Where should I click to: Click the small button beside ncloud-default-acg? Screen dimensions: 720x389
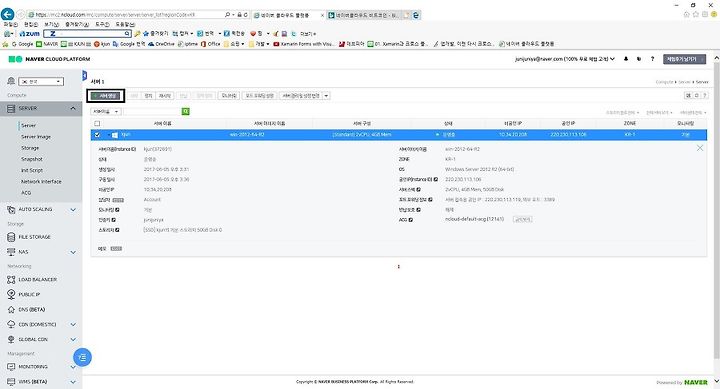pyautogui.click(x=523, y=220)
